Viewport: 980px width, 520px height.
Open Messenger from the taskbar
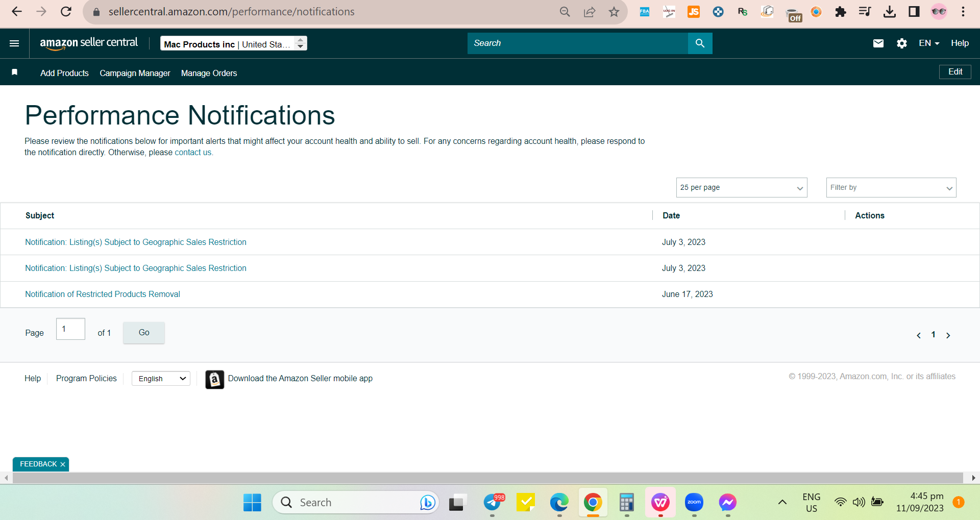pyautogui.click(x=727, y=503)
